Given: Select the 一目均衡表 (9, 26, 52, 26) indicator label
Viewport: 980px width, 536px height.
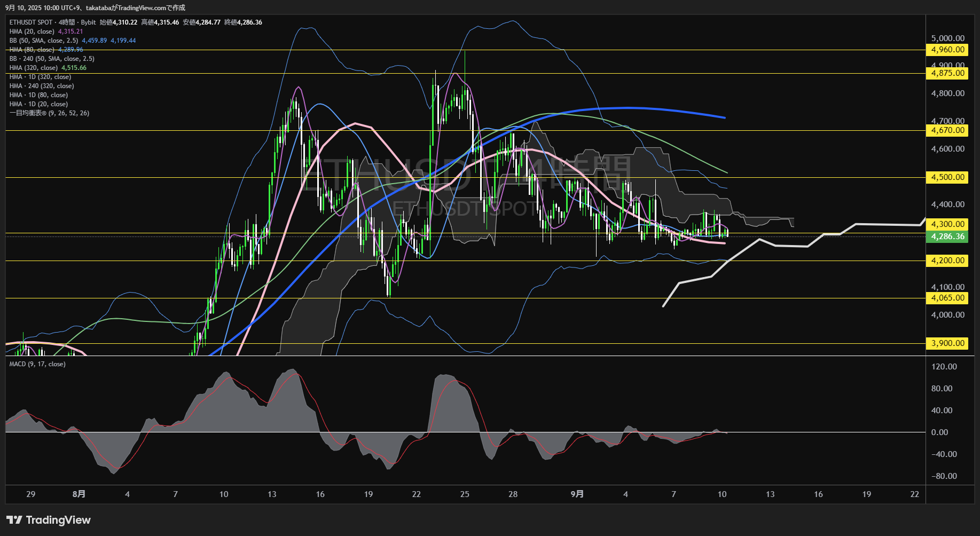Looking at the screenshot, I should coord(49,113).
